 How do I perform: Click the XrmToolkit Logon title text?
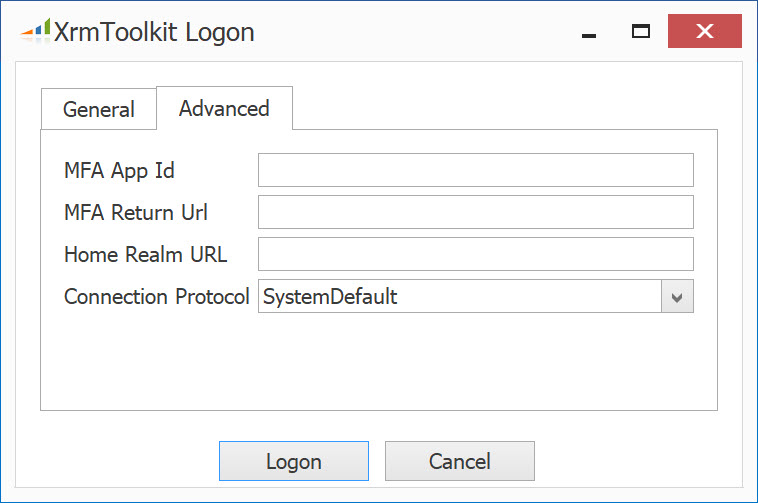coord(154,32)
